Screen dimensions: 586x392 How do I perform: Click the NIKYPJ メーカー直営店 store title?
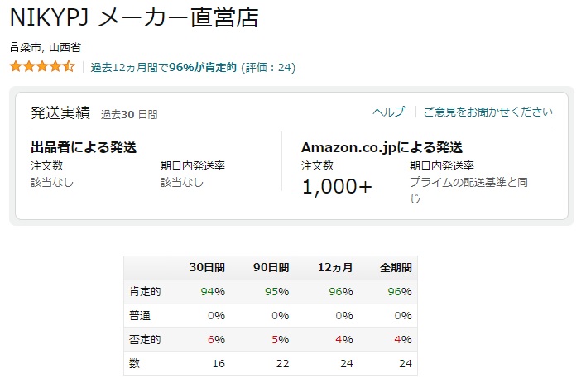tap(134, 17)
